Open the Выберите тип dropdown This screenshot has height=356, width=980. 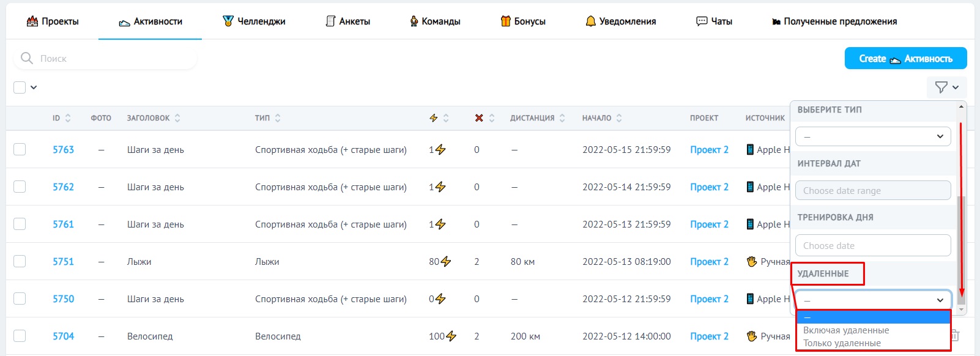tap(873, 136)
